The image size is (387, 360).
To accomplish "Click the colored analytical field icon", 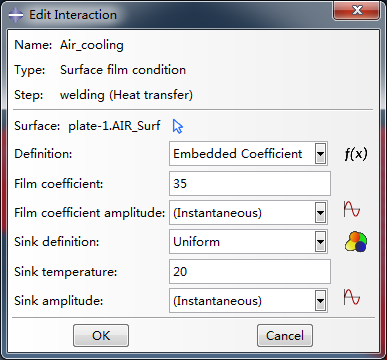I will (x=356, y=242).
